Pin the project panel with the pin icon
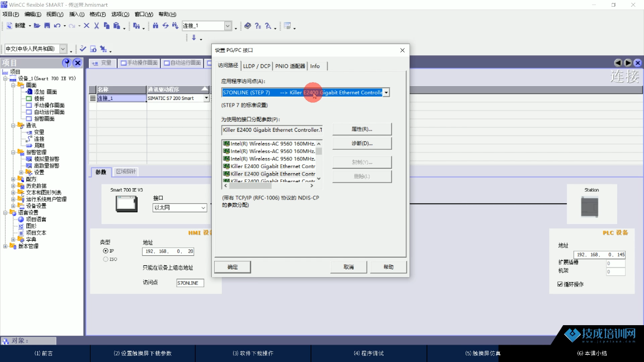Screen dimensions: 644x362 (x=66, y=63)
